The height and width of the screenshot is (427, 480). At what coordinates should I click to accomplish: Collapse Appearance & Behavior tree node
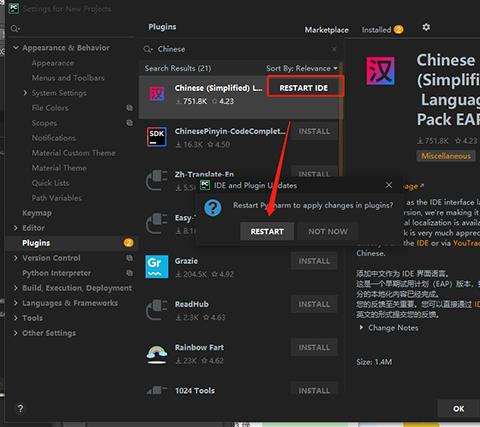pyautogui.click(x=16, y=48)
